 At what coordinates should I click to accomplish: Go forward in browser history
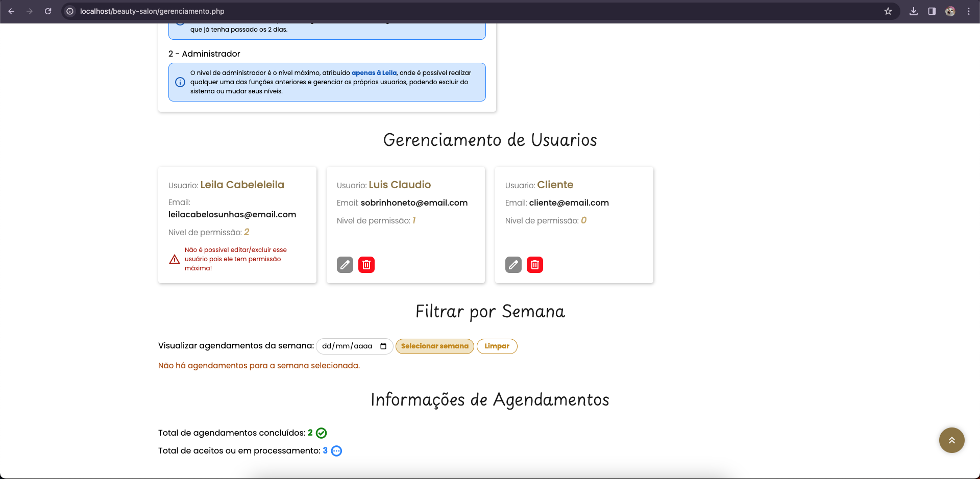point(30,11)
